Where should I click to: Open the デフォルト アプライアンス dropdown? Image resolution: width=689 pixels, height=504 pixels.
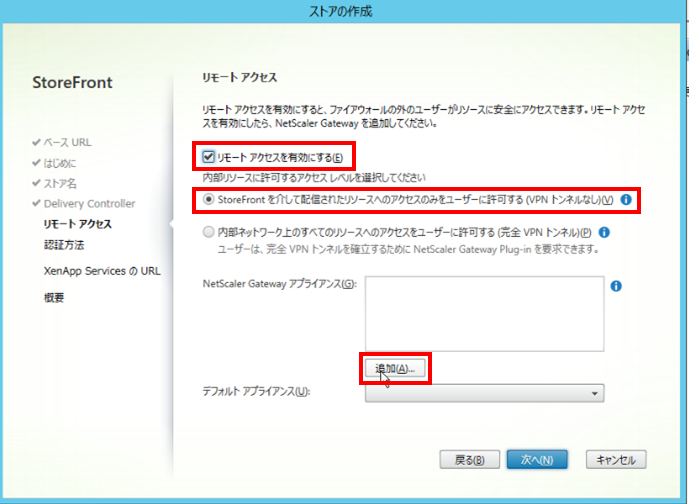click(484, 393)
